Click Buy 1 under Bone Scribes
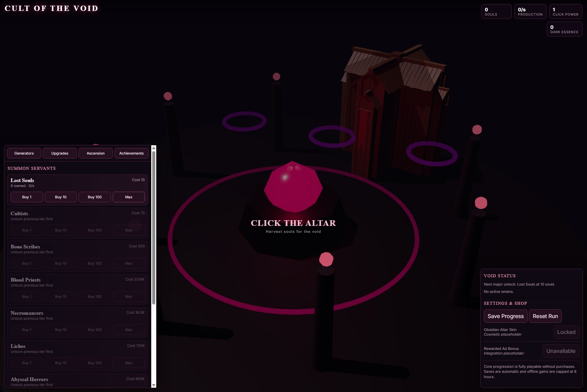The image size is (587, 392). [x=27, y=263]
